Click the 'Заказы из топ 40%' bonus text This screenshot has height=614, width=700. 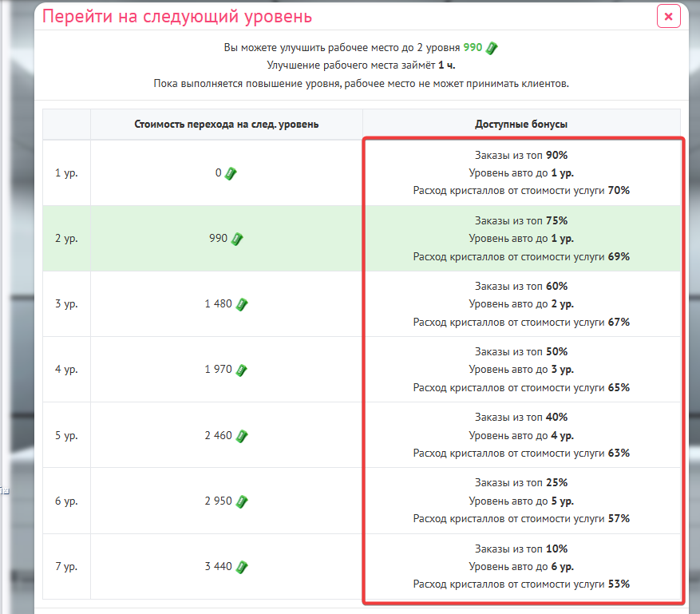(521, 418)
